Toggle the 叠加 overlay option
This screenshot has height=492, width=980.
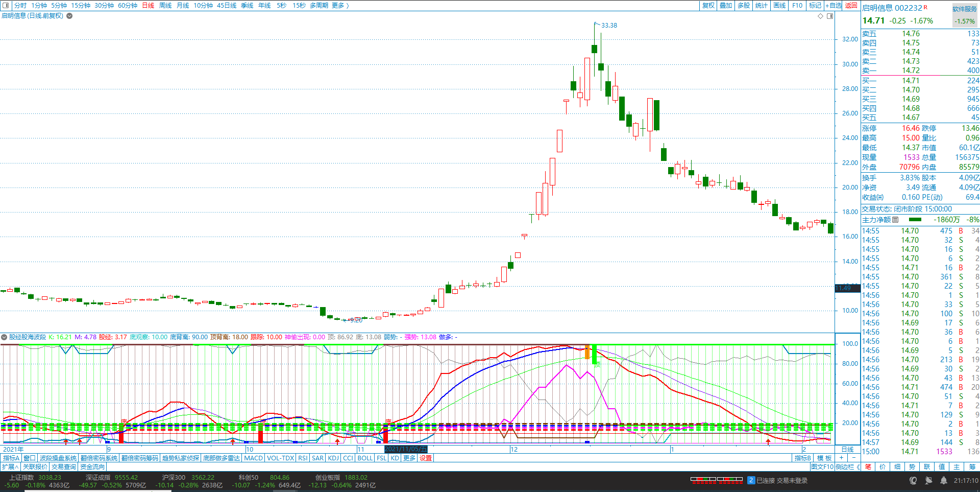[726, 6]
